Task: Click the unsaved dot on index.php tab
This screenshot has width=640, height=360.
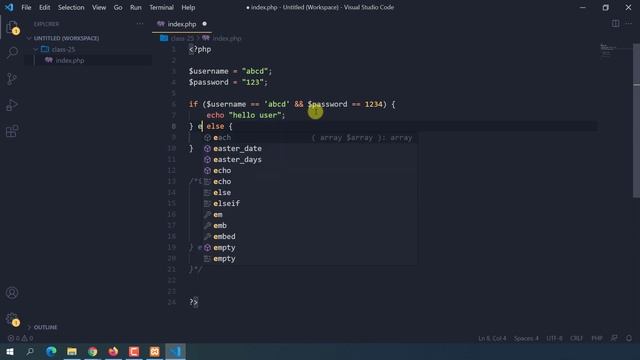Action: pos(204,24)
